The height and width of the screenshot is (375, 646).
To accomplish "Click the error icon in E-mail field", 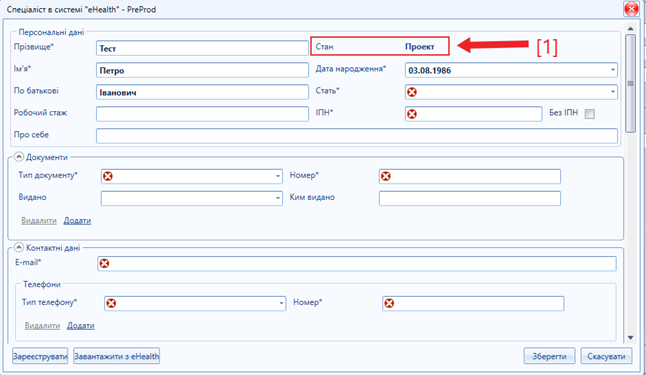I will tap(104, 263).
